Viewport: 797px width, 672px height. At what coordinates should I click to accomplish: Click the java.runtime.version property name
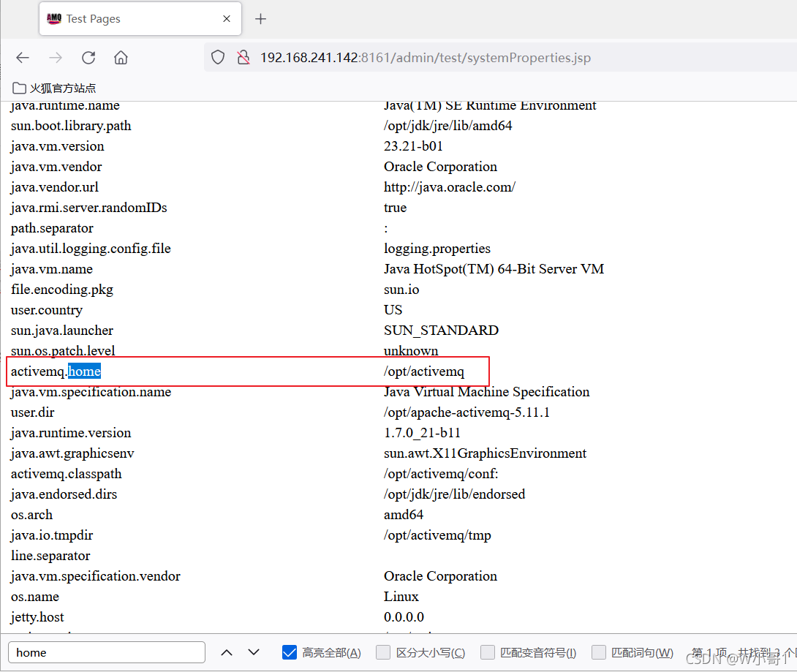click(71, 433)
